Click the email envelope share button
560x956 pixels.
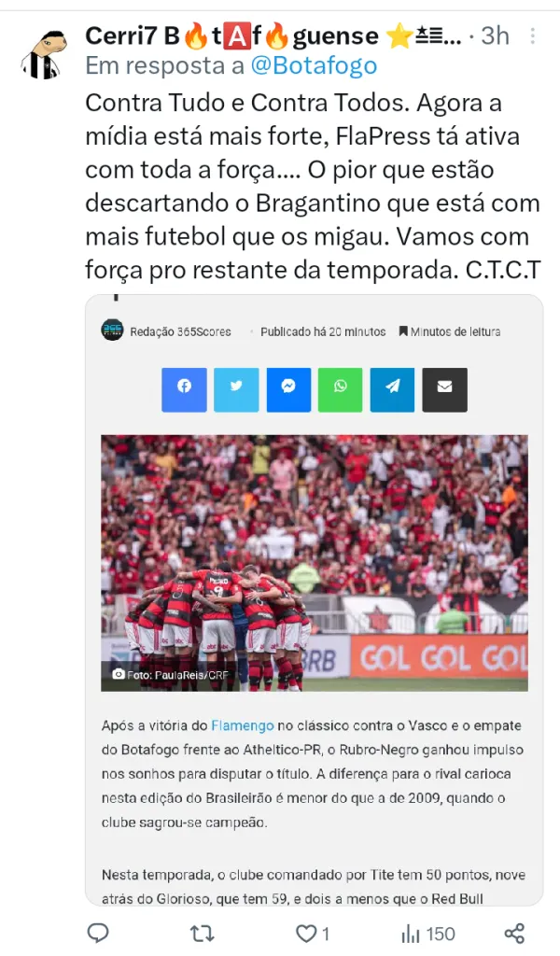(445, 389)
